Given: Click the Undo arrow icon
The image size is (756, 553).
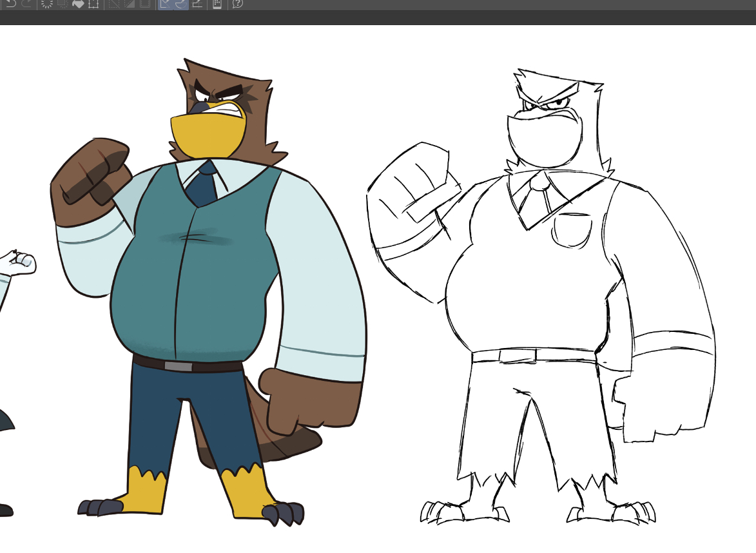Looking at the screenshot, I should pyautogui.click(x=11, y=3).
